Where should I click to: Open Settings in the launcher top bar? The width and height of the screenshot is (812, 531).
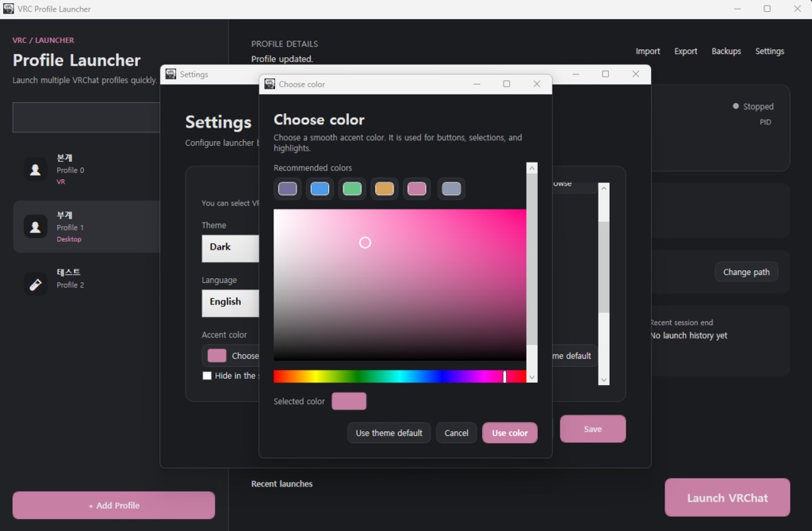[769, 52]
